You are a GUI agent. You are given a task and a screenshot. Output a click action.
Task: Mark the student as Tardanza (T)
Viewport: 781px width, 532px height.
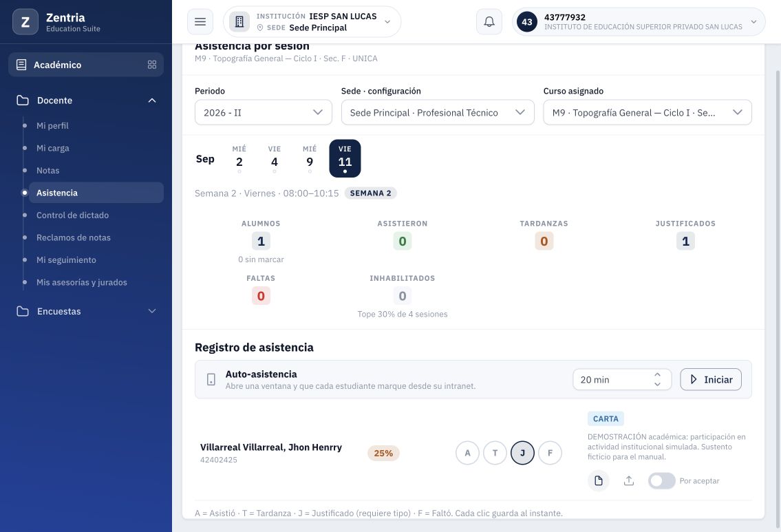(x=495, y=453)
